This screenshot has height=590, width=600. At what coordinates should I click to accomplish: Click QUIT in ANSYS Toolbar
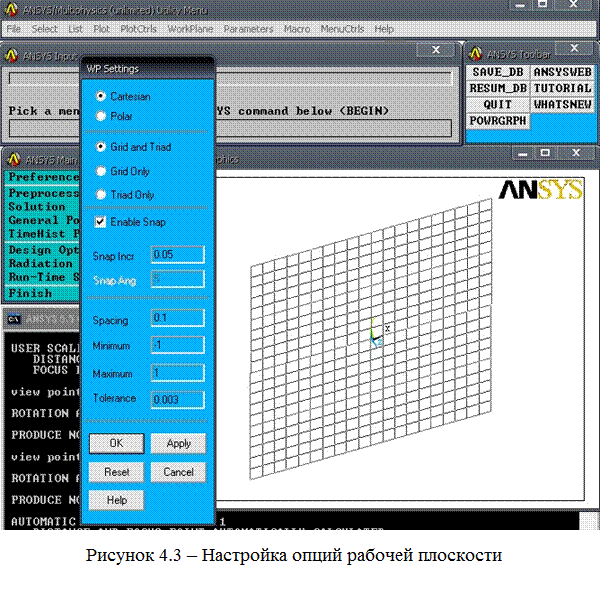497,104
